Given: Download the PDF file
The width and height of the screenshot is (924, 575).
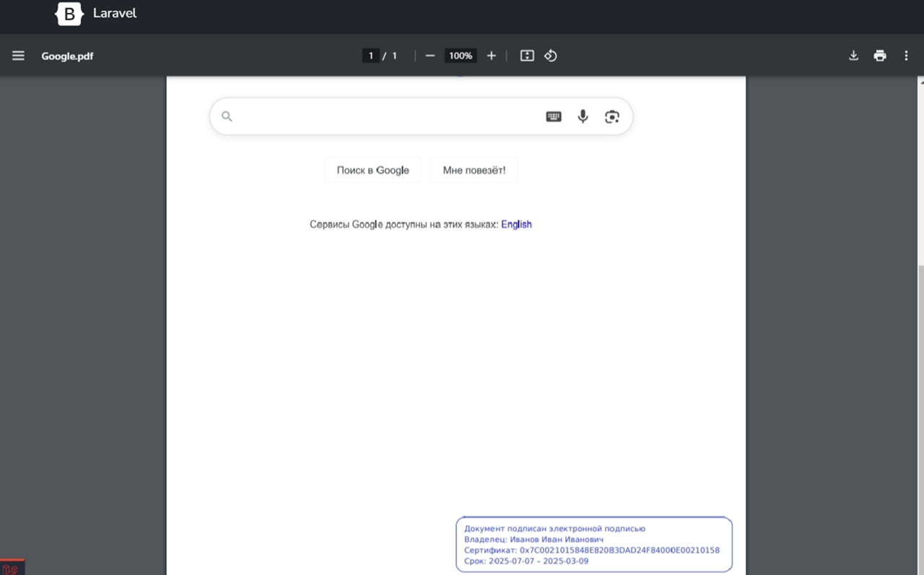Looking at the screenshot, I should (x=853, y=56).
